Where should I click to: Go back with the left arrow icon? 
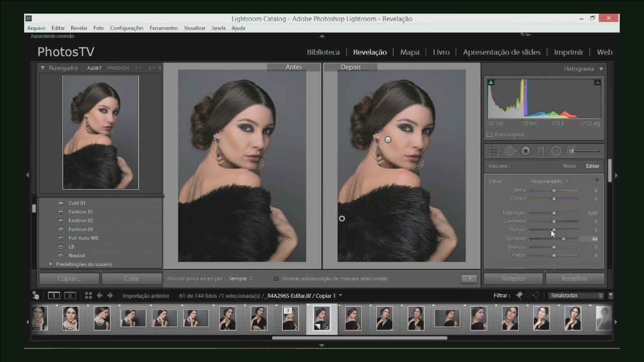pos(100,296)
